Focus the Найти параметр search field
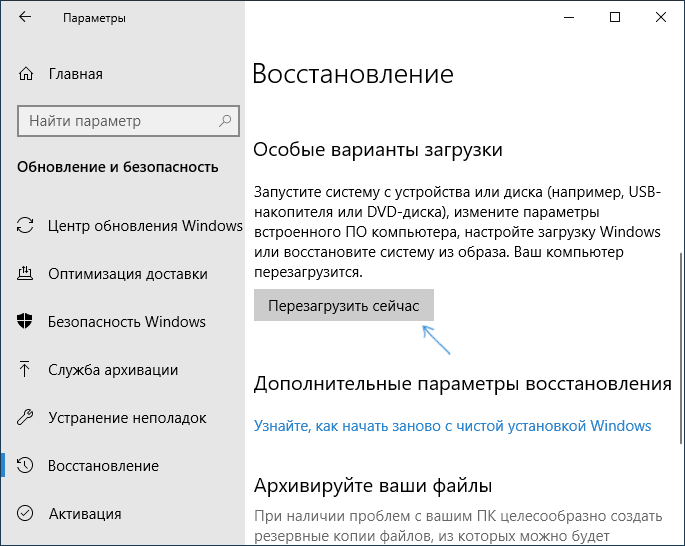Viewport: 685px width, 546px height. point(128,121)
